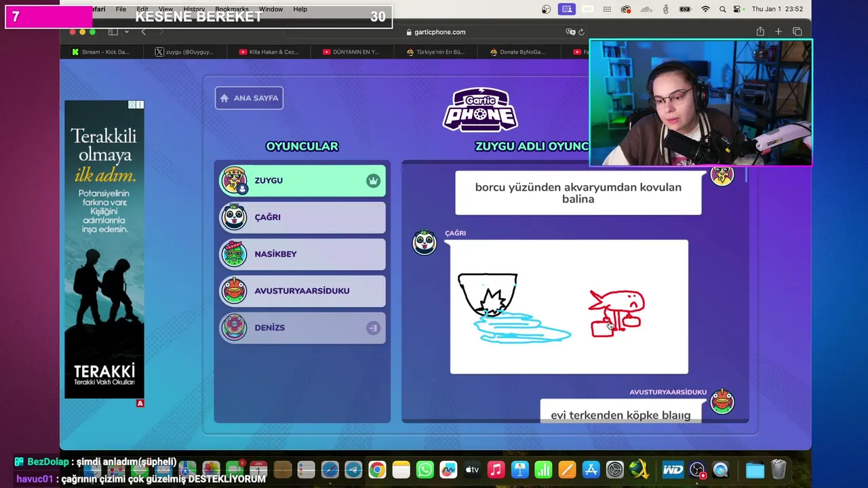868x488 pixels.
Task: Click ZUYGU's pizza avatar in players list
Action: coord(234,180)
